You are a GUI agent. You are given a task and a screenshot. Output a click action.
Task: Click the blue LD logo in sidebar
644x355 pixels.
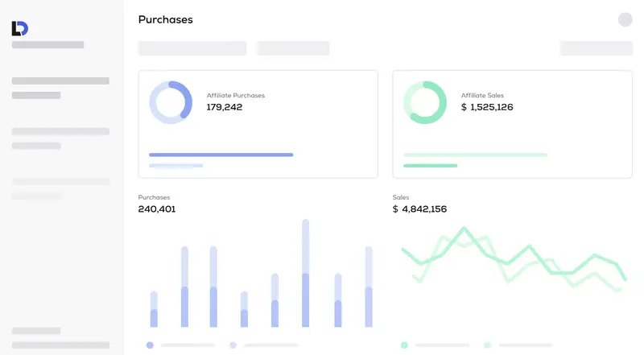pos(19,28)
